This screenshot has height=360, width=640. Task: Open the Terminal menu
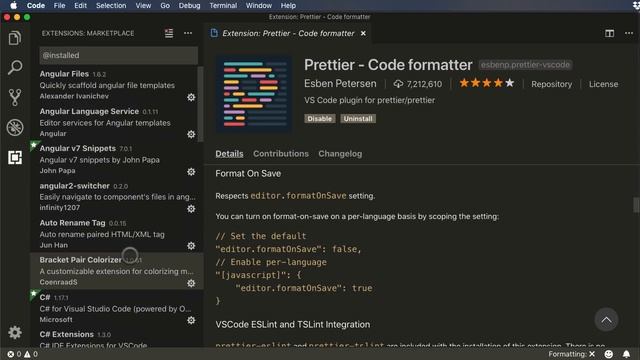coord(223,6)
